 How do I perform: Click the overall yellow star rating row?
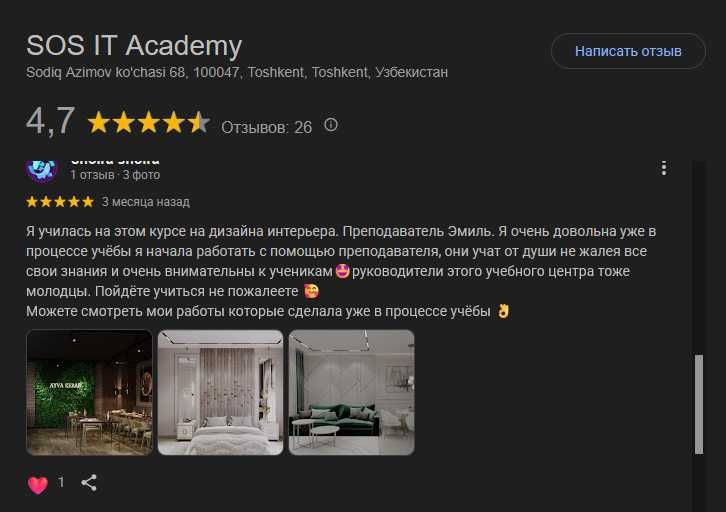[149, 123]
